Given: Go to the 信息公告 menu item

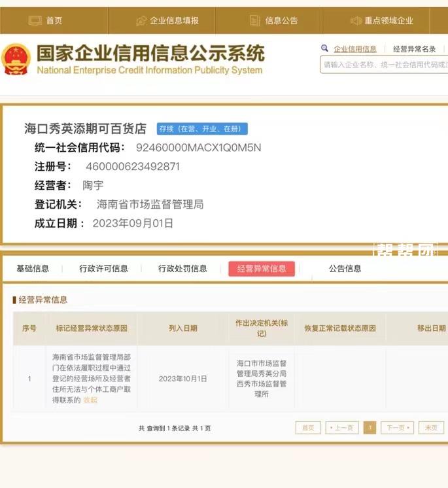Looking at the screenshot, I should point(281,21).
